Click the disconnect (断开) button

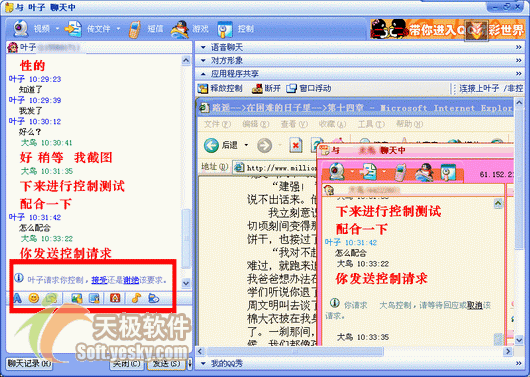[x=266, y=89]
